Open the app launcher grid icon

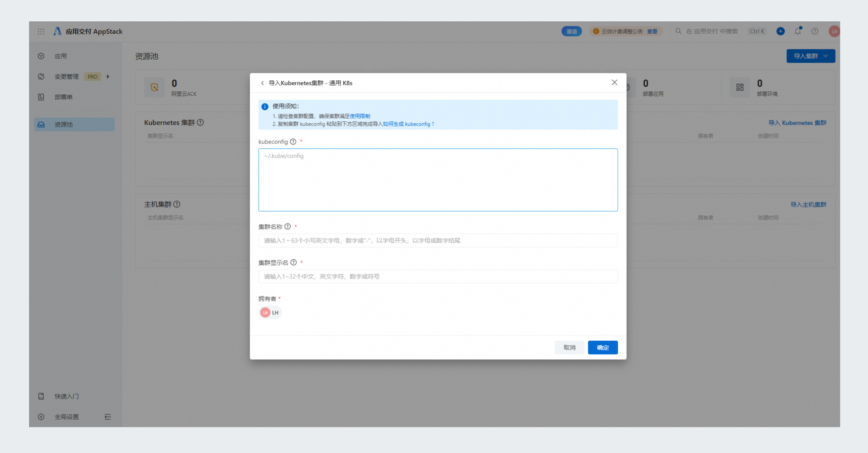tap(41, 31)
